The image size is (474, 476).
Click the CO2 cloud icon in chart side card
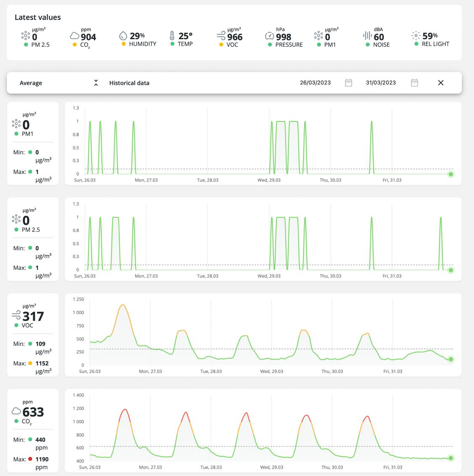16,411
